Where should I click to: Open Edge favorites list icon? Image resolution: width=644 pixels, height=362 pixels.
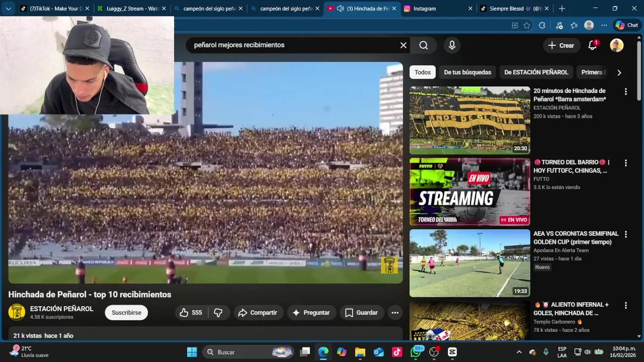pyautogui.click(x=574, y=25)
